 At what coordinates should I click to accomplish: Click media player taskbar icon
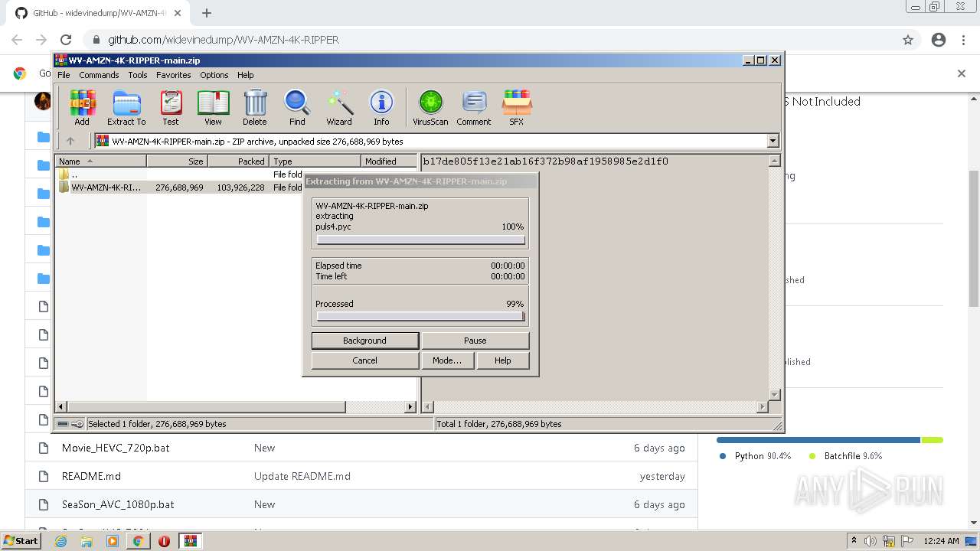(x=113, y=541)
